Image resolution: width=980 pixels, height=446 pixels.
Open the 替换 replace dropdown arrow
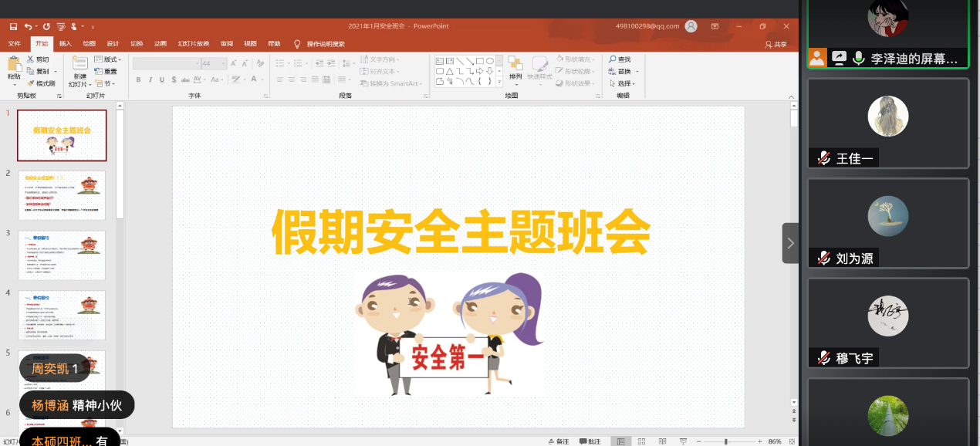637,72
